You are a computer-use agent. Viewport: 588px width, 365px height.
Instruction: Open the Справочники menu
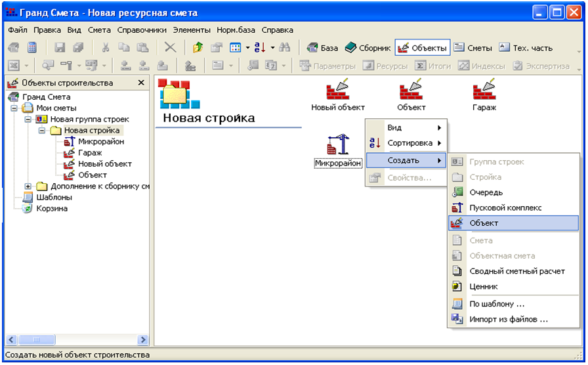142,30
